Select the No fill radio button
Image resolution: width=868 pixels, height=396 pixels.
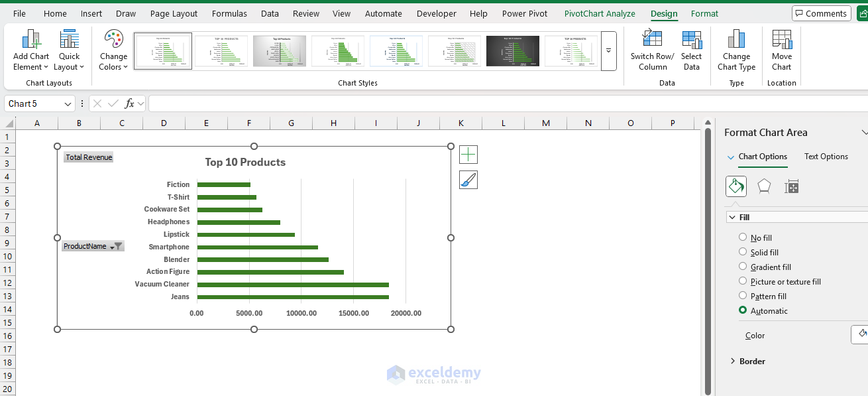[x=742, y=237]
